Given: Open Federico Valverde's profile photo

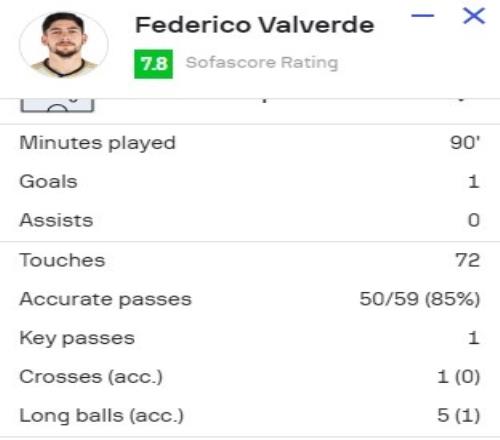Looking at the screenshot, I should tap(64, 45).
